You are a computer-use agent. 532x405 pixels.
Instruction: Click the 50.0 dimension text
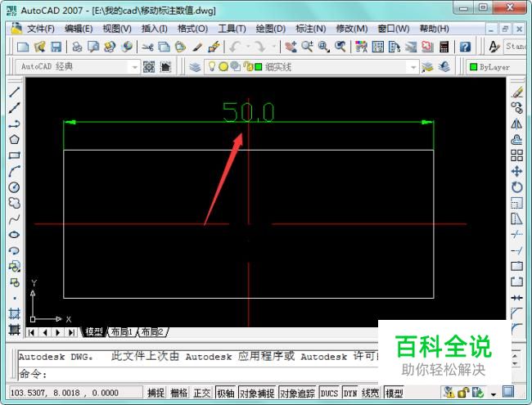[248, 111]
